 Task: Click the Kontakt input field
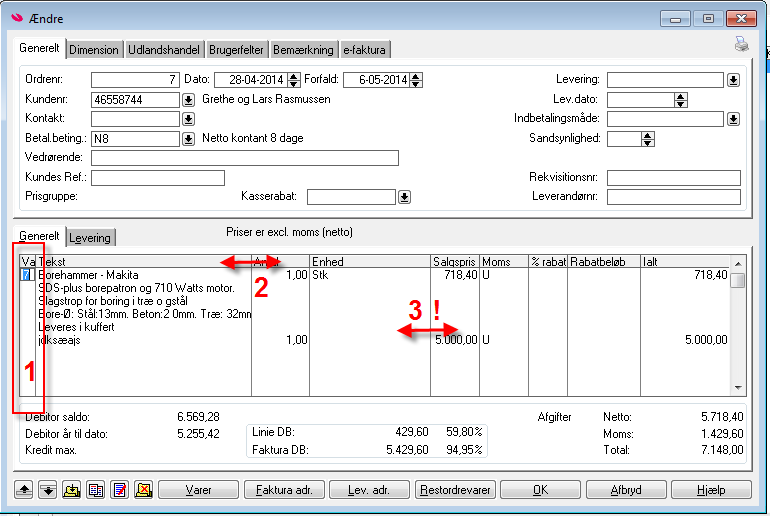pos(136,119)
